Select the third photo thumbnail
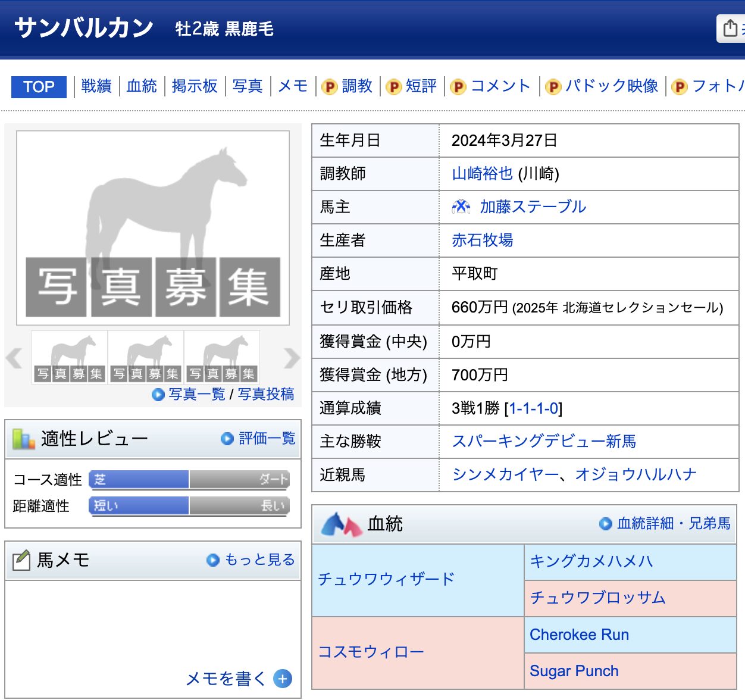Screen dimensions: 745x700 [222, 358]
